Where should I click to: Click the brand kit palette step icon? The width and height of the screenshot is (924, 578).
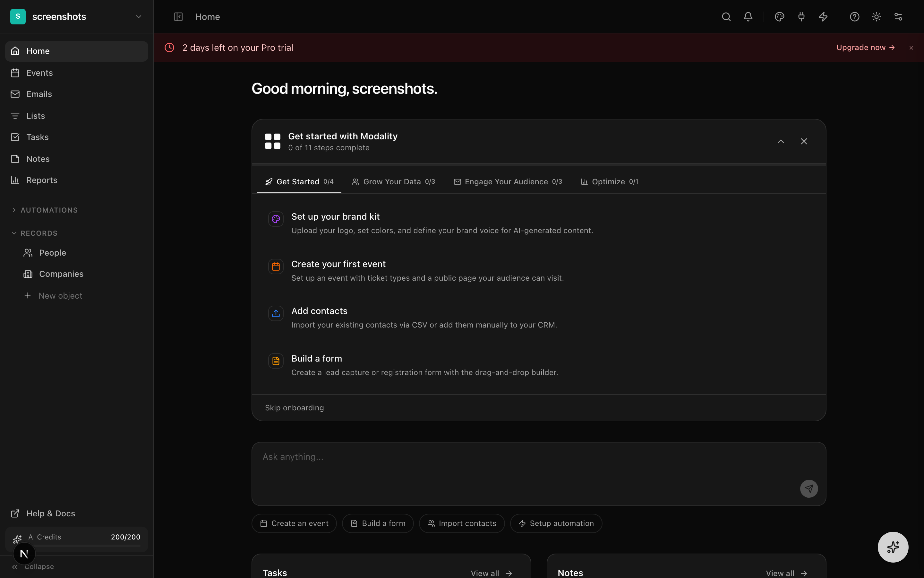click(276, 219)
